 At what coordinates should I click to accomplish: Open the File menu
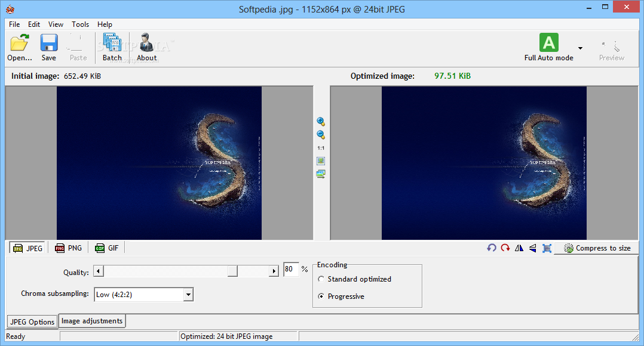(x=14, y=24)
